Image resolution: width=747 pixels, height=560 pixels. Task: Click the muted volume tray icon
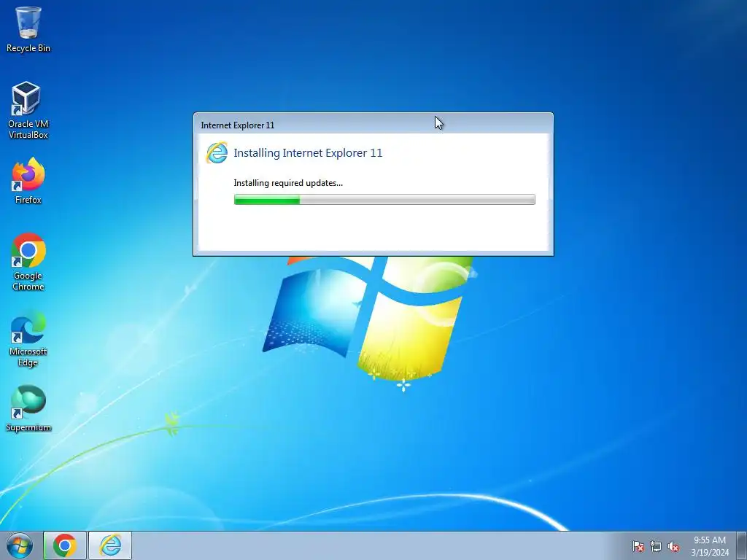click(x=673, y=547)
